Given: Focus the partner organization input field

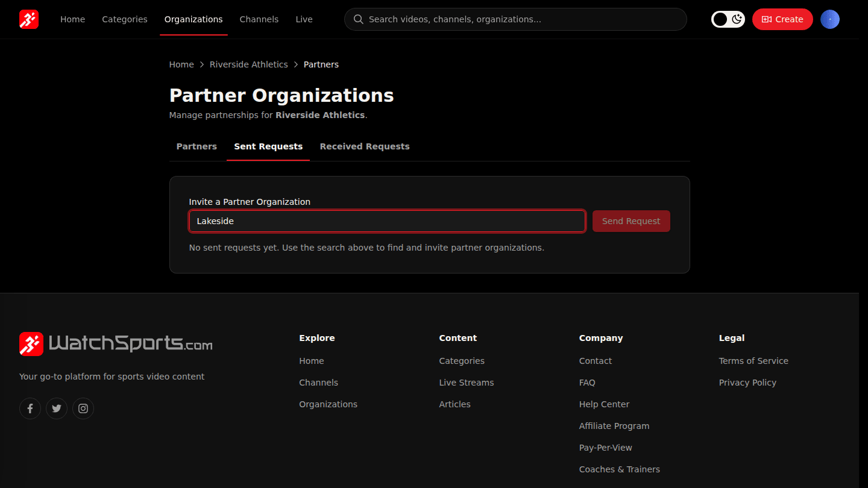Looking at the screenshot, I should pos(387,221).
